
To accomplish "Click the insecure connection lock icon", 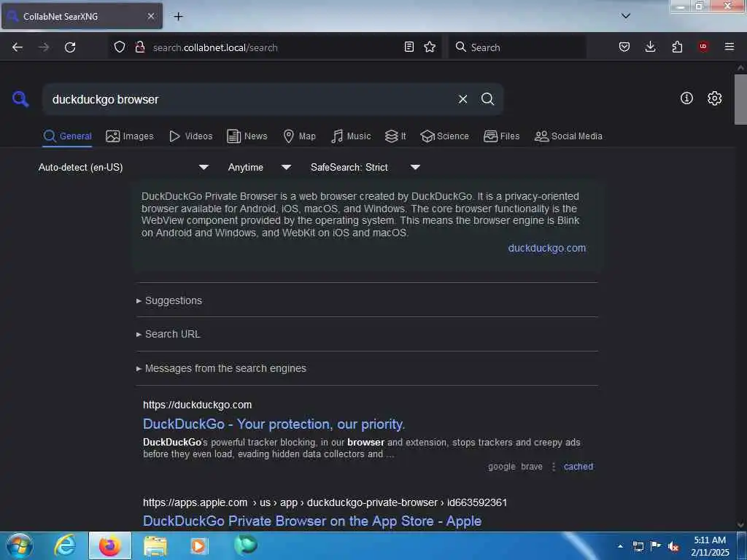I will tap(140, 47).
